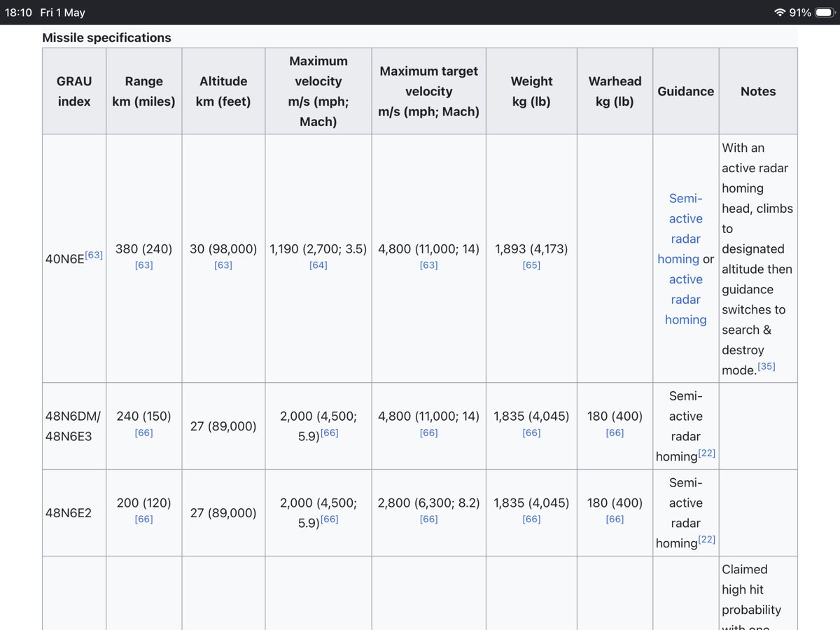Open citation [64] under 1,190 velocity
840x630 pixels.
coord(318,265)
